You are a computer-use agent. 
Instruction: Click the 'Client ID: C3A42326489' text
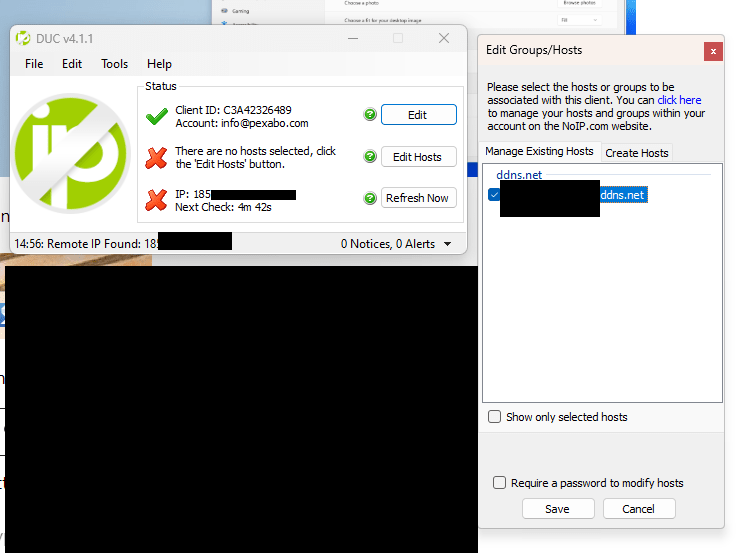point(233,110)
